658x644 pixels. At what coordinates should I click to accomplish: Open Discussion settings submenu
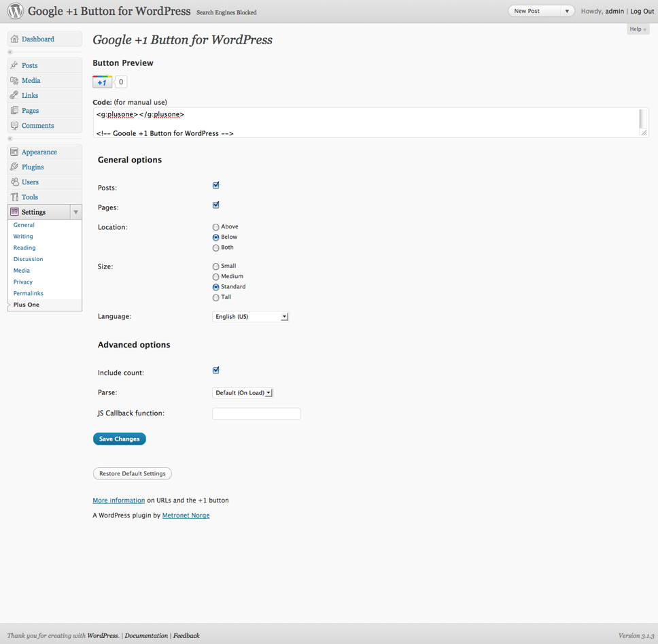coord(28,259)
